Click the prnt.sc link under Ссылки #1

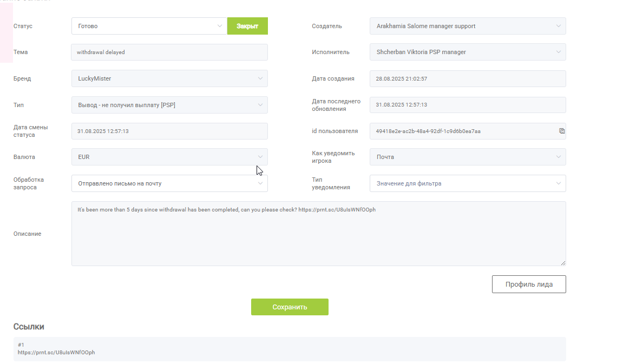56,353
